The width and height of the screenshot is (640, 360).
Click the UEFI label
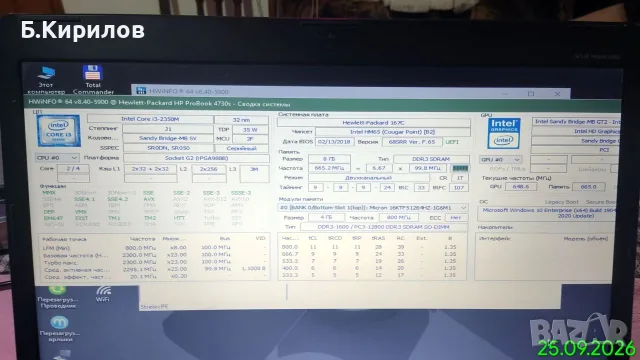coord(452,142)
